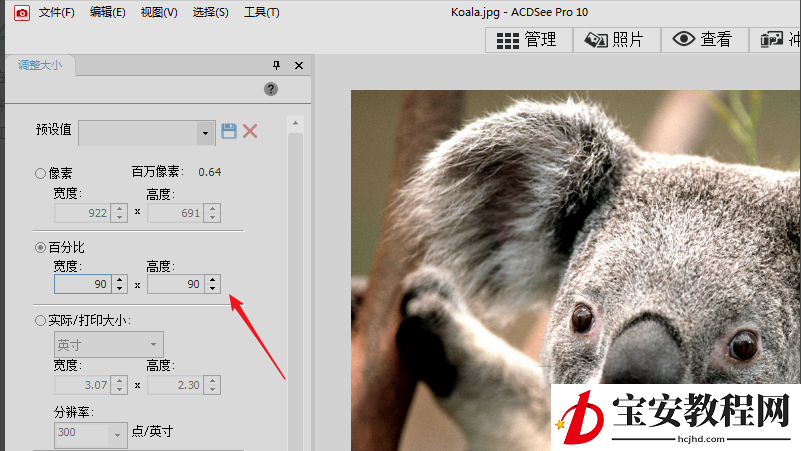Save current preset with floppy icon
Screen dimensions: 801x451
pyautogui.click(x=229, y=131)
